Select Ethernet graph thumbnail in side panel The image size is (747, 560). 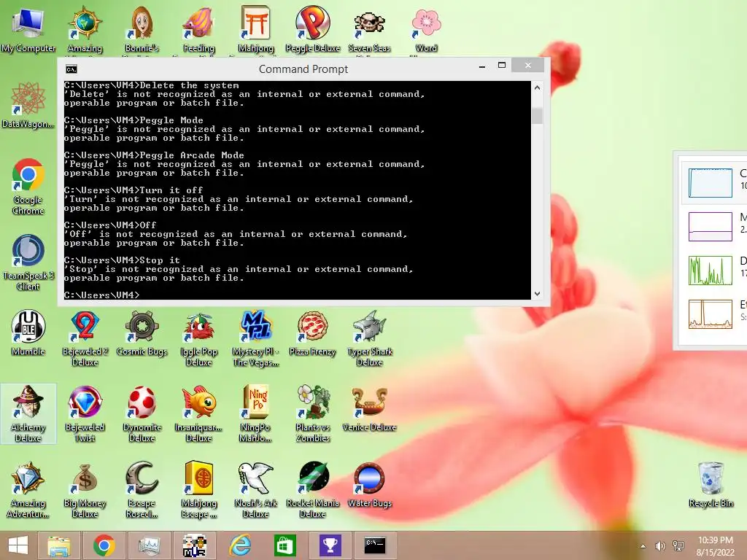coord(710,314)
